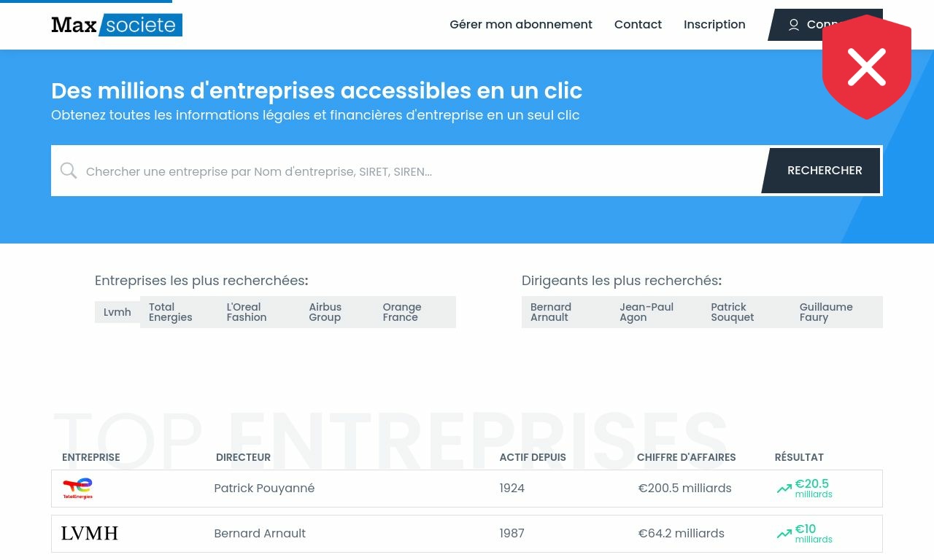Click 'Dirigeants les plus recherchés' heading

click(x=622, y=281)
